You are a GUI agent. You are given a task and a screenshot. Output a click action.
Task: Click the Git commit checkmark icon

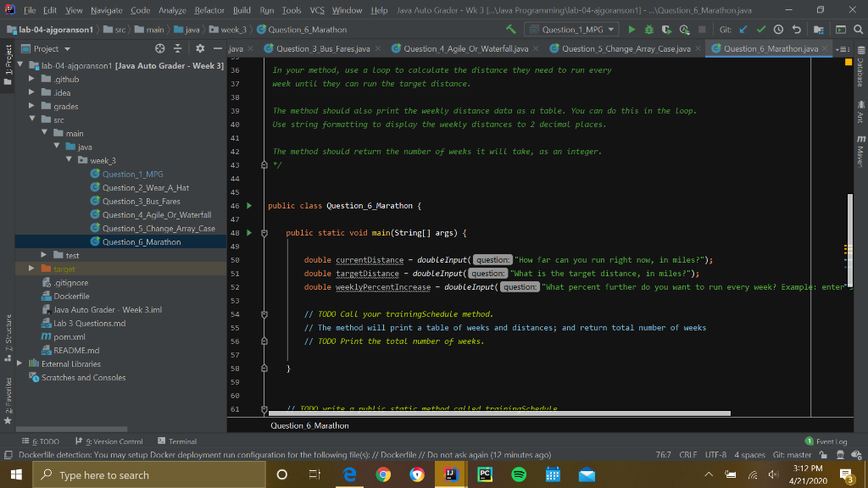click(x=762, y=30)
